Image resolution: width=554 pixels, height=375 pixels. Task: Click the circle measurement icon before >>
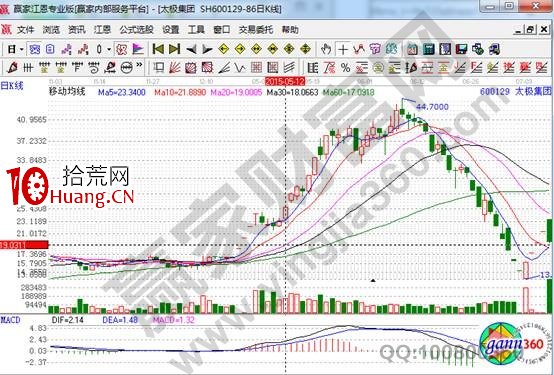click(126, 67)
